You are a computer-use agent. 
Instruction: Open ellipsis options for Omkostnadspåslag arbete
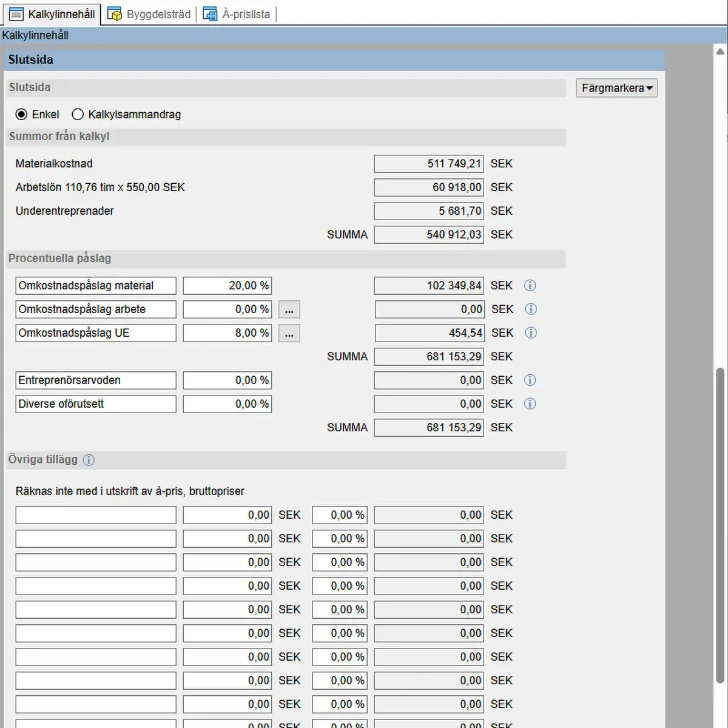289,309
